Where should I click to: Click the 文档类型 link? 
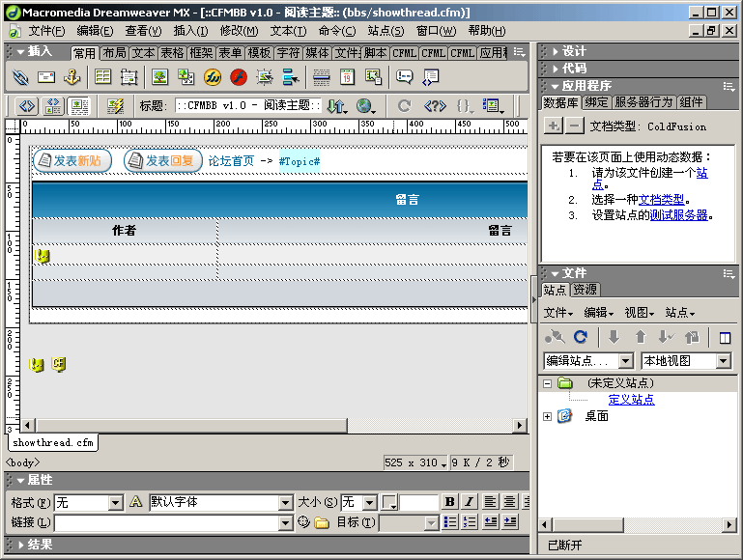[662, 199]
